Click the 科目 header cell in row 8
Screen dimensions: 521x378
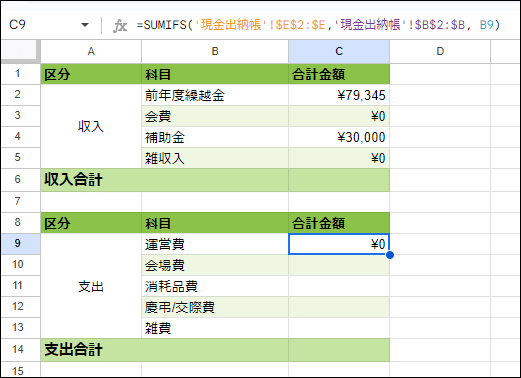(215, 223)
